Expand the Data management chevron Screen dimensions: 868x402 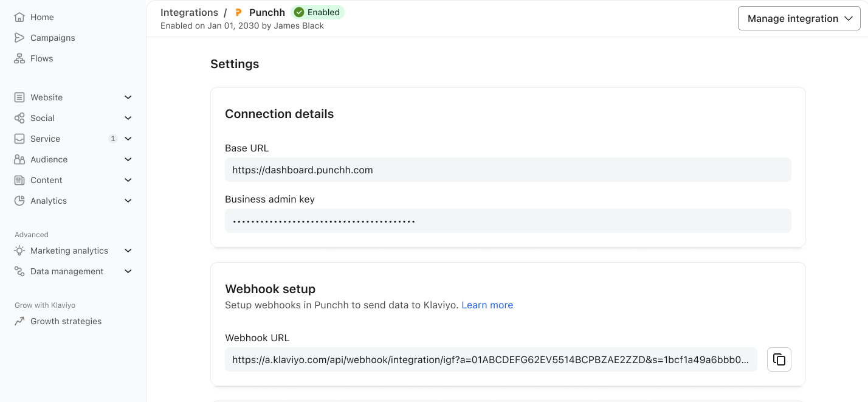tap(128, 271)
